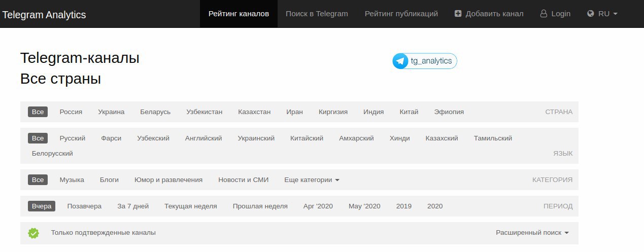Select the 2019 period
The height and width of the screenshot is (252, 644).
tap(404, 206)
